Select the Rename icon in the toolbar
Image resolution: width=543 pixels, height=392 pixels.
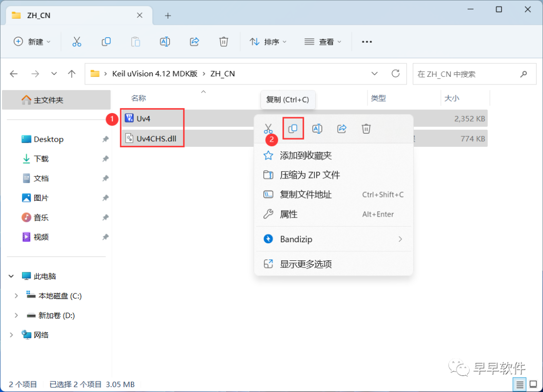(165, 42)
